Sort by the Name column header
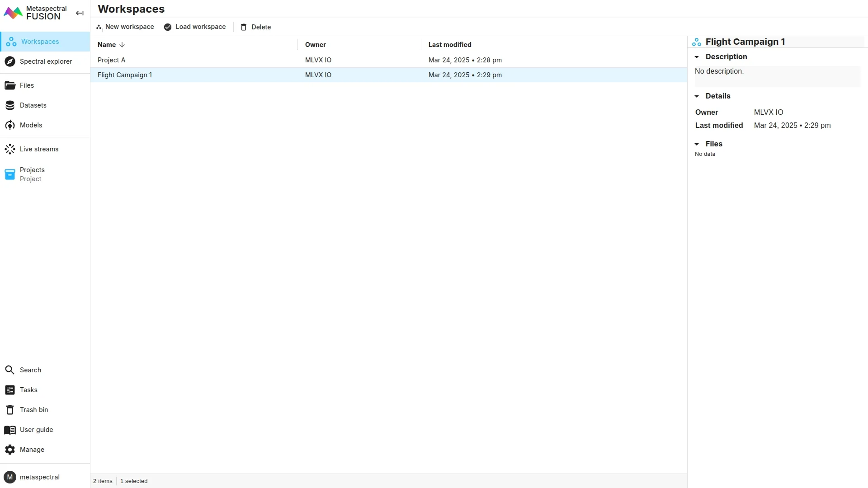The height and width of the screenshot is (488, 868). click(107, 45)
